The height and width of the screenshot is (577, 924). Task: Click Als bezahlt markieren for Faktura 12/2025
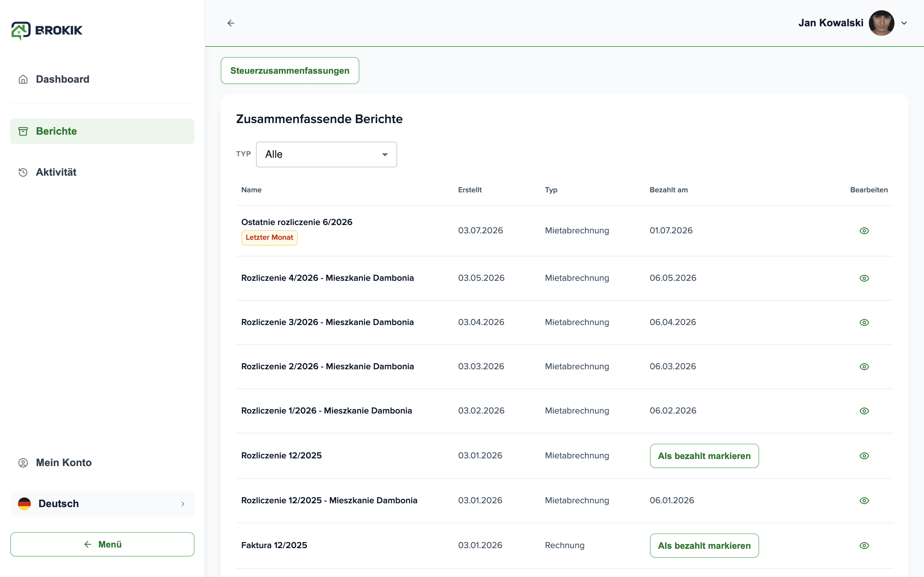(704, 545)
